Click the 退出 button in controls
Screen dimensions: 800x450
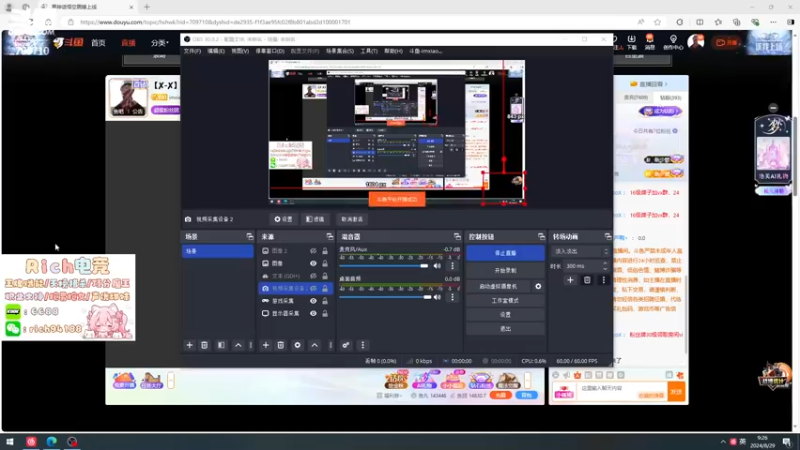click(506, 329)
